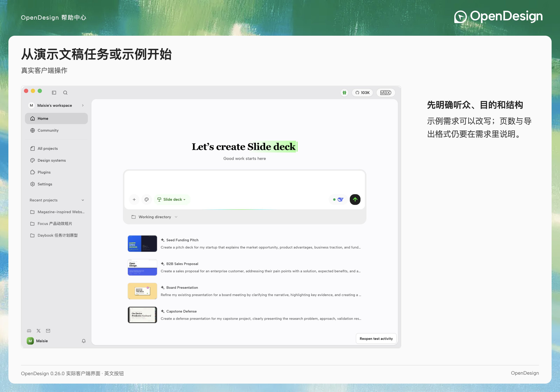Image resolution: width=560 pixels, height=392 pixels.
Task: Click the MAX plan badge
Action: click(x=386, y=92)
